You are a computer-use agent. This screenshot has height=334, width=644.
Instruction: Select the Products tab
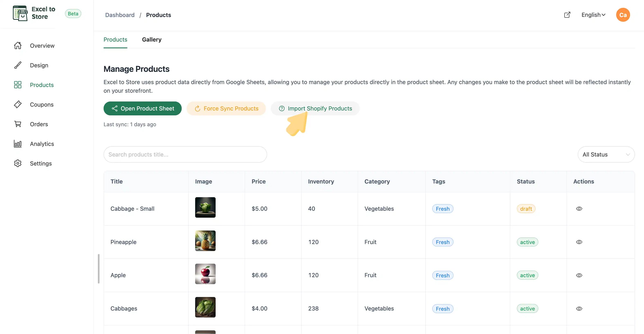click(115, 39)
